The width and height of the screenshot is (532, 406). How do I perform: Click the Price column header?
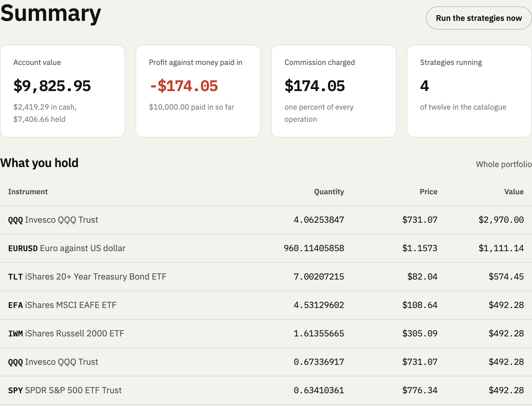pos(429,192)
